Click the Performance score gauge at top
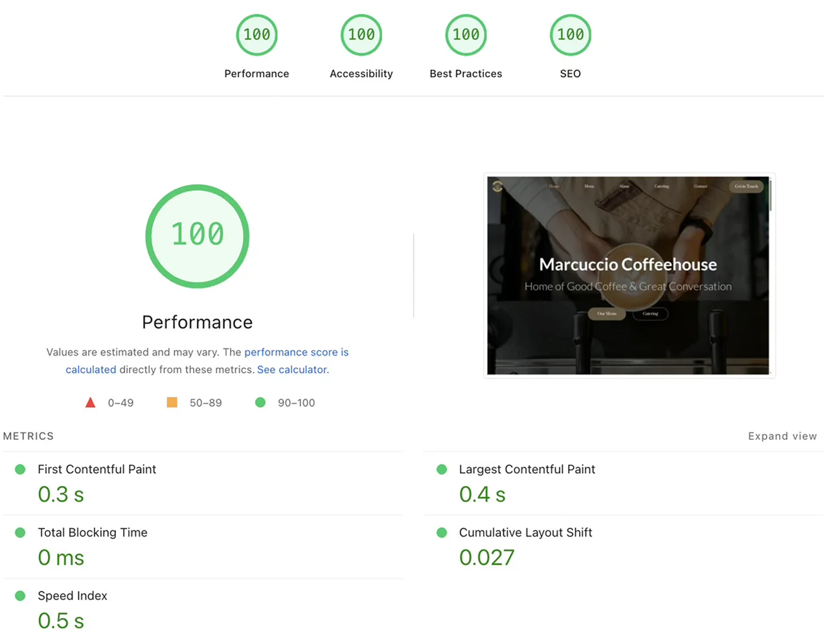The width and height of the screenshot is (829, 644). [256, 35]
